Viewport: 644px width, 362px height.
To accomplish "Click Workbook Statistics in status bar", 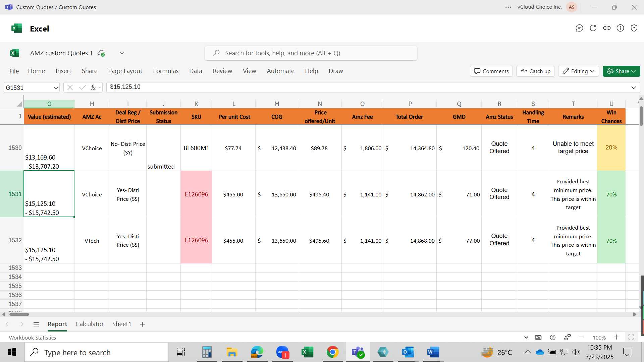I will (x=33, y=338).
